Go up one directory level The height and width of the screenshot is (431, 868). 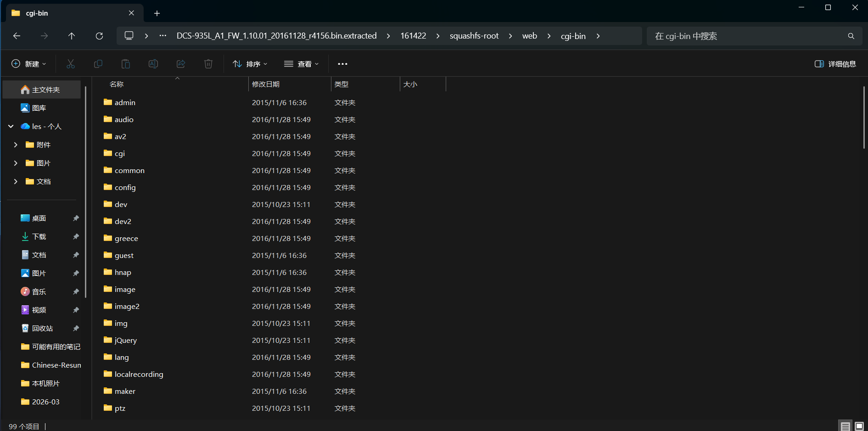(x=72, y=36)
